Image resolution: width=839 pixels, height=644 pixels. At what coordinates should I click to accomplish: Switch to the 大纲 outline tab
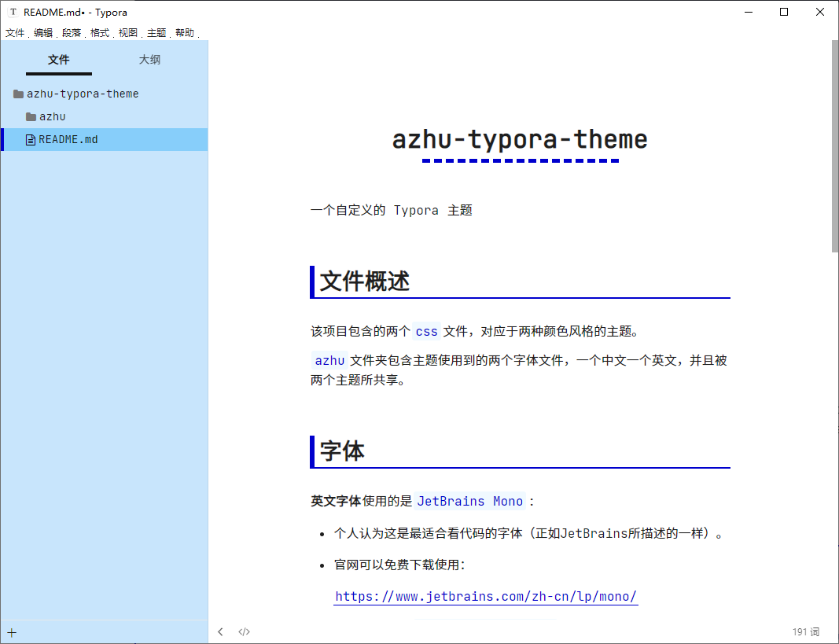(149, 59)
